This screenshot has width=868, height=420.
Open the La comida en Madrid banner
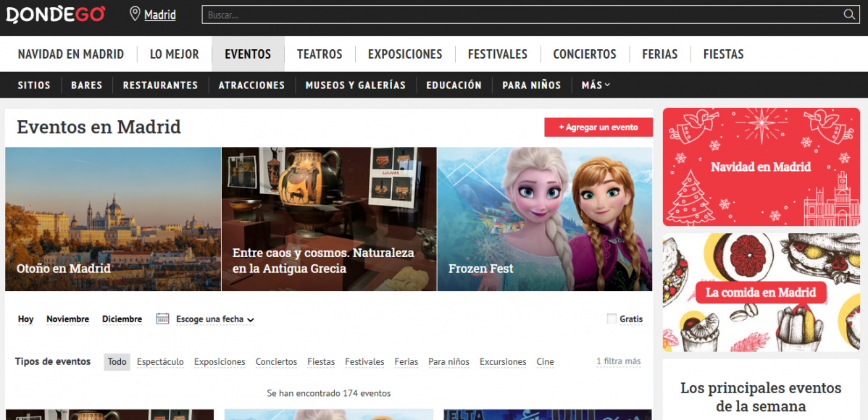pyautogui.click(x=761, y=292)
